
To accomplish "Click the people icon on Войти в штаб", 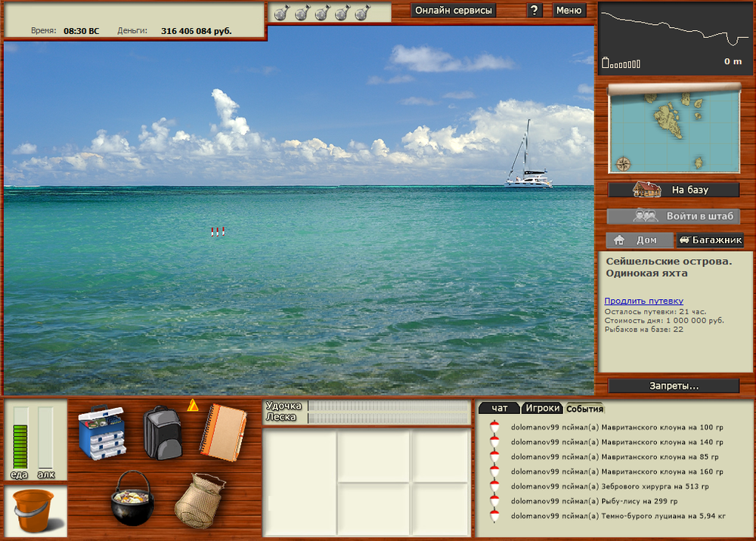I will click(x=646, y=216).
